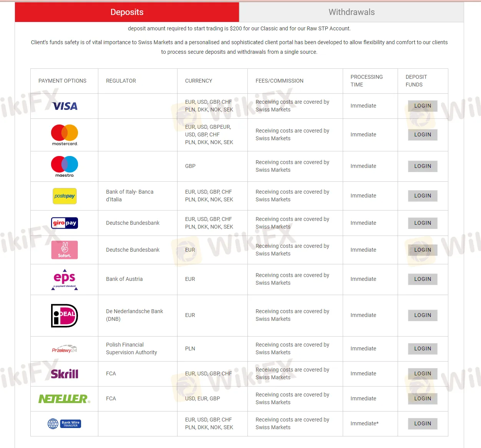Click LOGIN in the VISA row
Image resolution: width=481 pixels, height=448 pixels.
[423, 106]
